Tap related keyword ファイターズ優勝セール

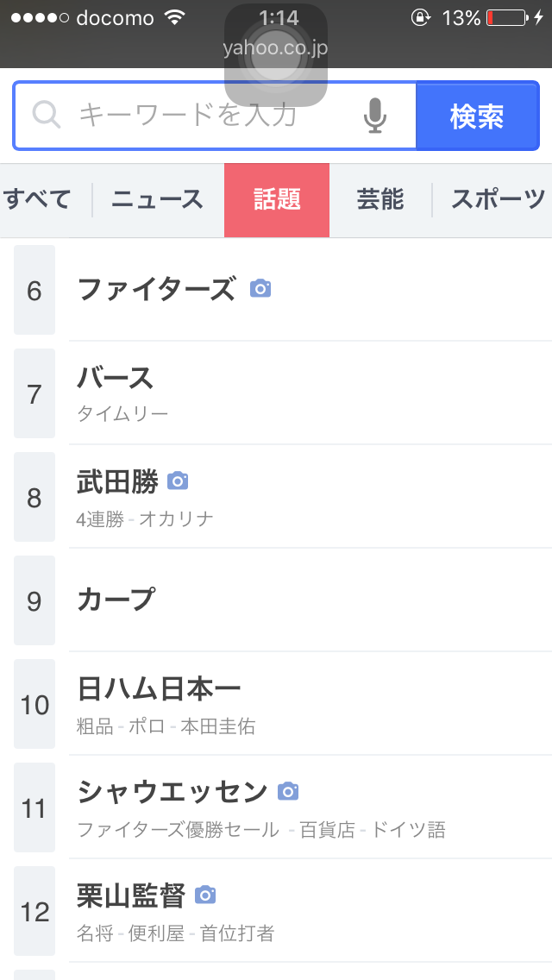click(179, 830)
